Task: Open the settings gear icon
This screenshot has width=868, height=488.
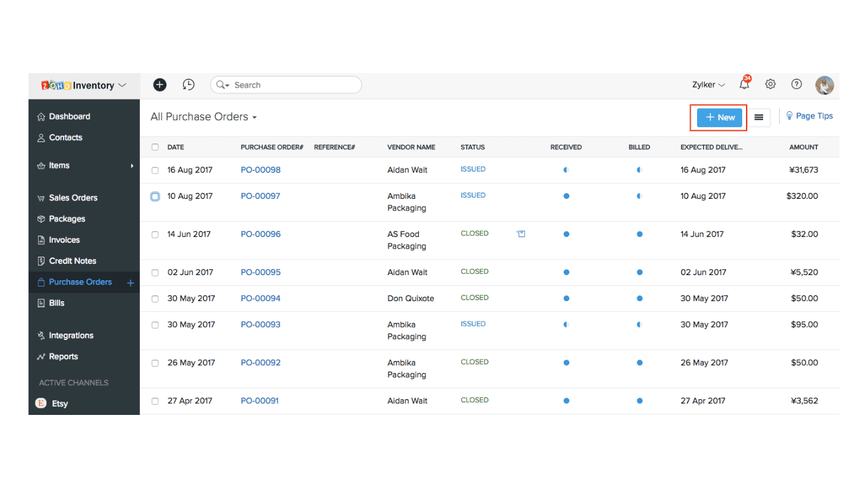Action: tap(770, 85)
